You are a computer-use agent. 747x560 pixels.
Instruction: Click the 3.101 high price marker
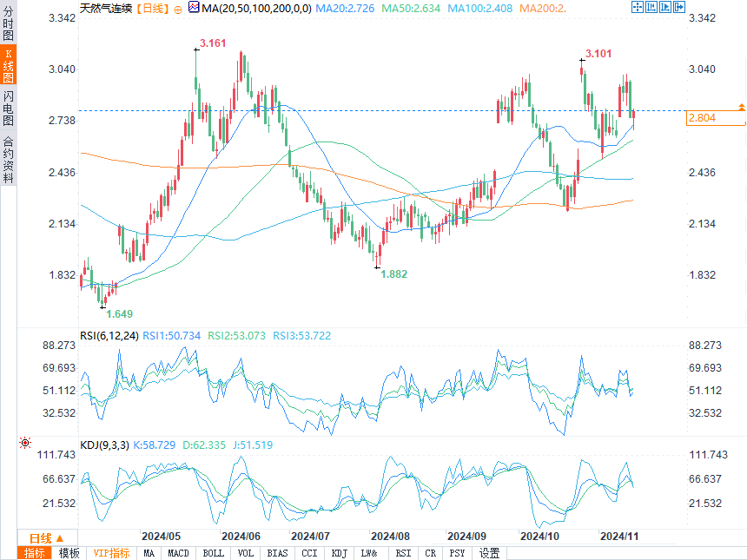click(x=598, y=54)
